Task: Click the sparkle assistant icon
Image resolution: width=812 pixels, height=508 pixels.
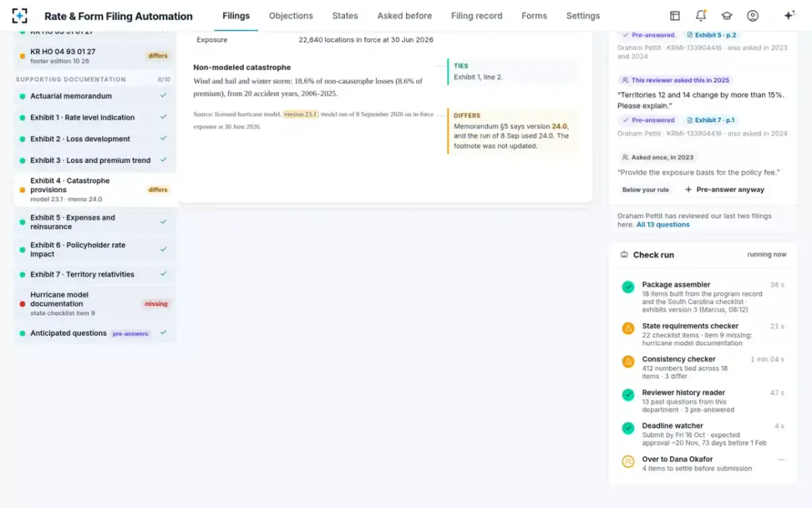Action: (x=789, y=16)
